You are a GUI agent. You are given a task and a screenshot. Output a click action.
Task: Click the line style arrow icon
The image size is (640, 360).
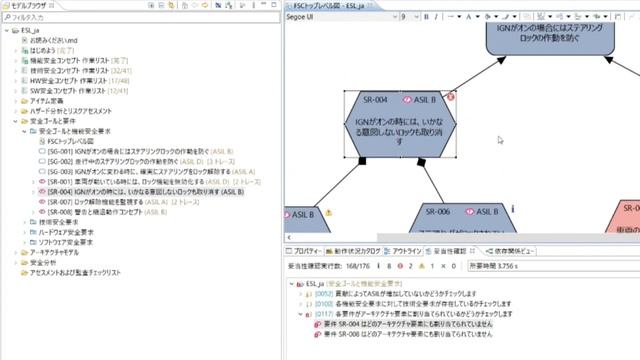[x=451, y=17]
